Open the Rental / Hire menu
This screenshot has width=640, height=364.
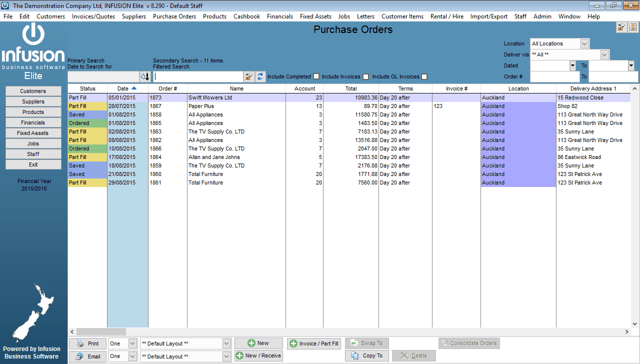click(447, 16)
